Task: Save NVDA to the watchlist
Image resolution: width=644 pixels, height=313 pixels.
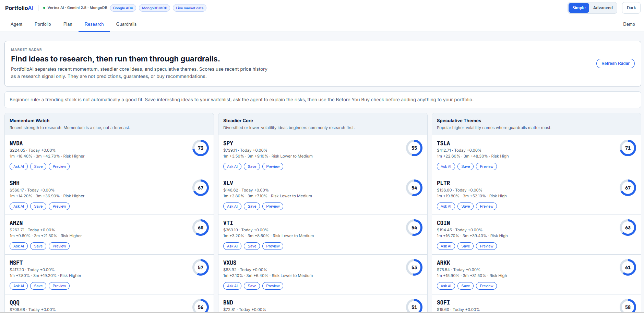Action: click(38, 166)
